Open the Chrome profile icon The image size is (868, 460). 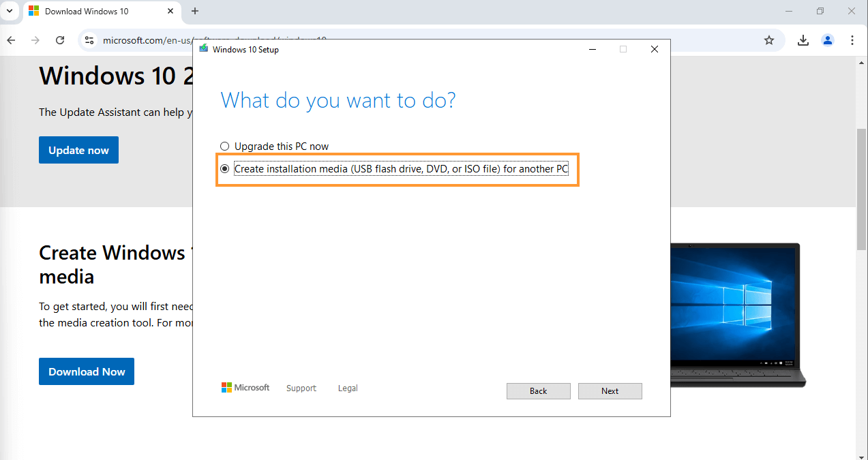pyautogui.click(x=828, y=40)
